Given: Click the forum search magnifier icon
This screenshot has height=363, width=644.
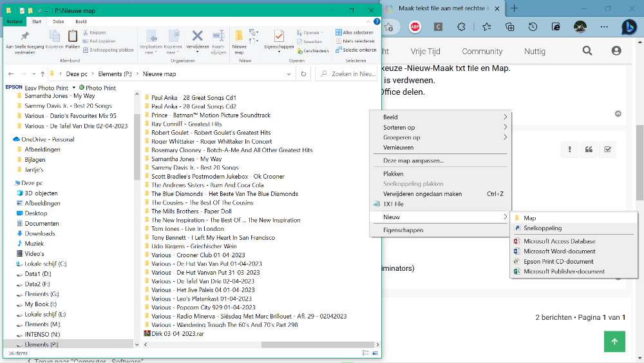Looking at the screenshot, I should (587, 51).
